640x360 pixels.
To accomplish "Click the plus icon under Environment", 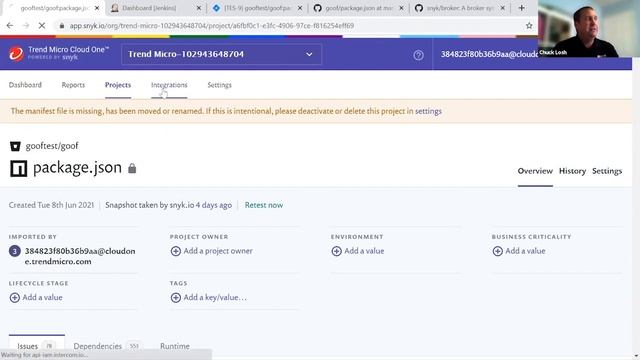I will (x=336, y=251).
